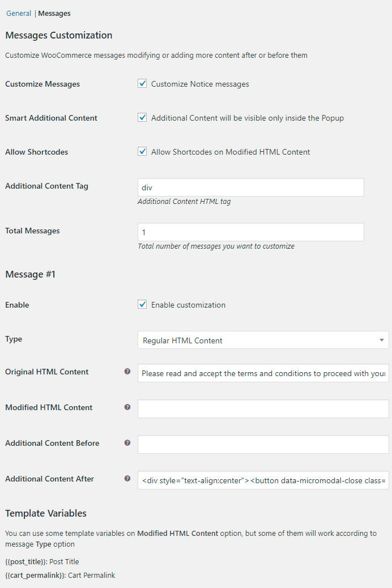Disable the Enable customization checkbox
392x588 pixels.
pos(142,304)
